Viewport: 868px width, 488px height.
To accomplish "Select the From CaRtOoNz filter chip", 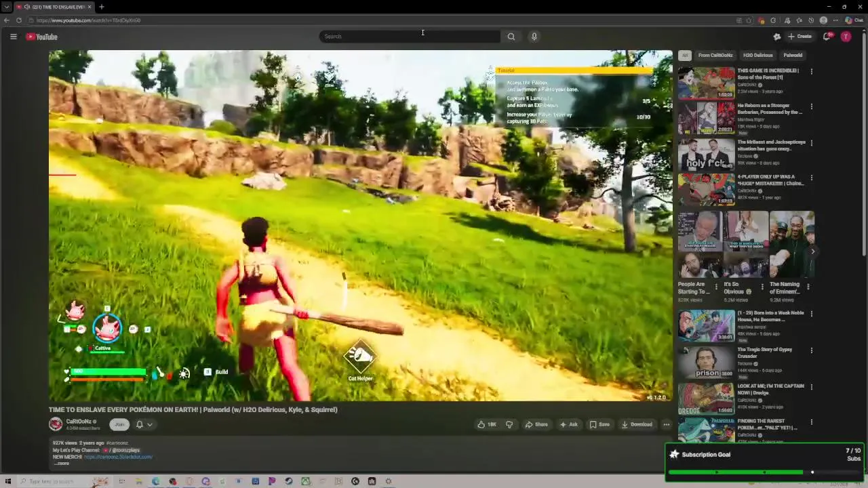I will click(715, 56).
